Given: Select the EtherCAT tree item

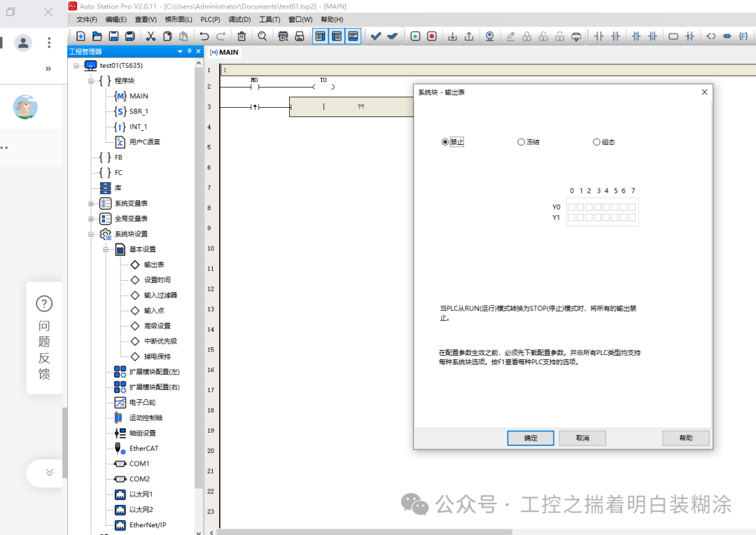Looking at the screenshot, I should (x=143, y=448).
